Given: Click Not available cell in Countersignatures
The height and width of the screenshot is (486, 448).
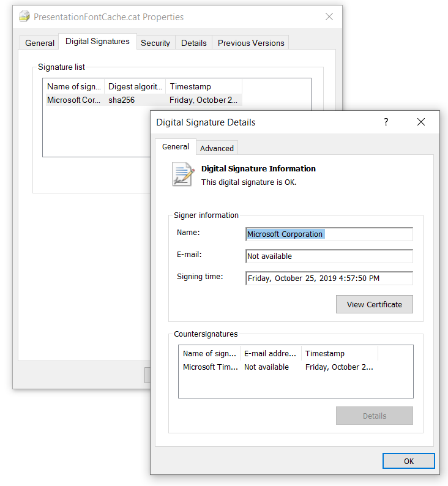Looking at the screenshot, I should click(266, 367).
